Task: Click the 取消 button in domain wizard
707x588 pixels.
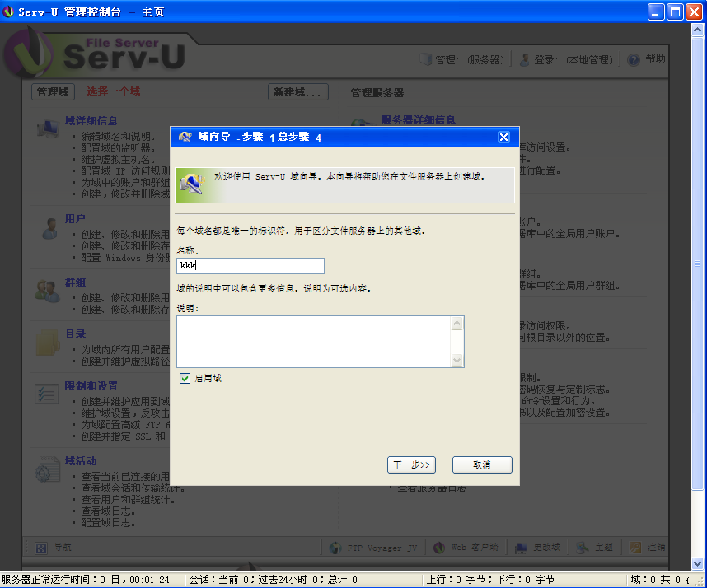Action: (482, 464)
